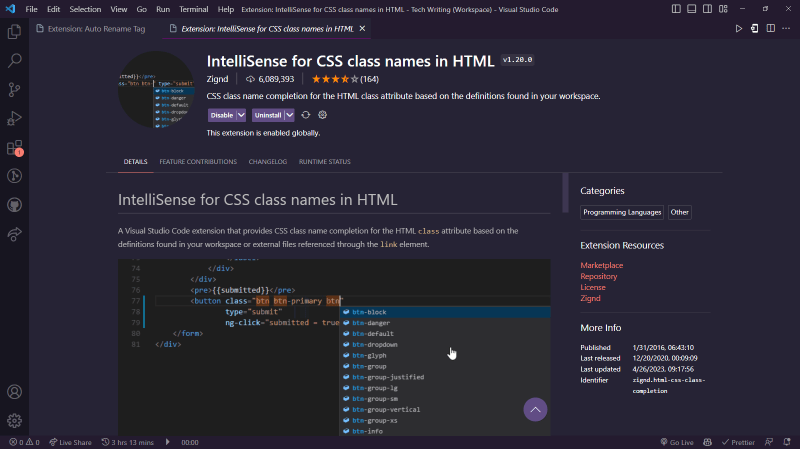This screenshot has height=449, width=800.
Task: Open notifications bell in status bar
Action: (787, 442)
